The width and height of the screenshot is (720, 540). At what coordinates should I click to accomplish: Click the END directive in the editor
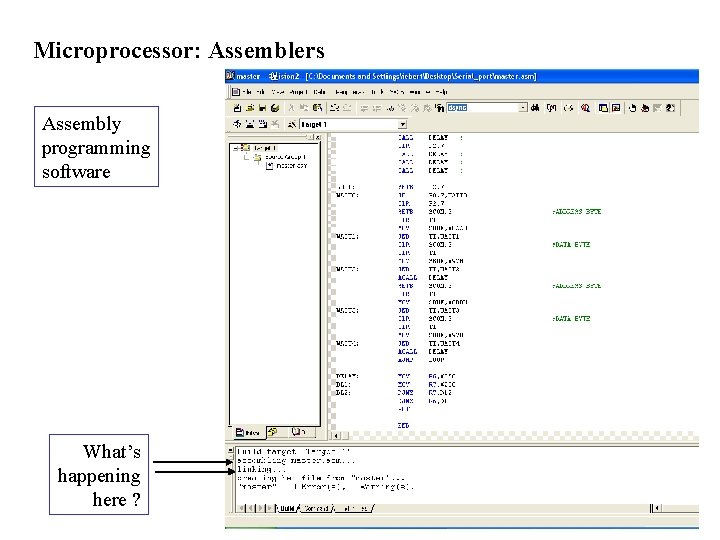click(x=404, y=426)
